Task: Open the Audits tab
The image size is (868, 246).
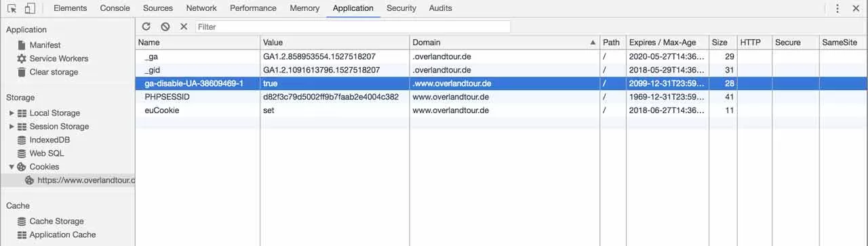Action: click(441, 8)
